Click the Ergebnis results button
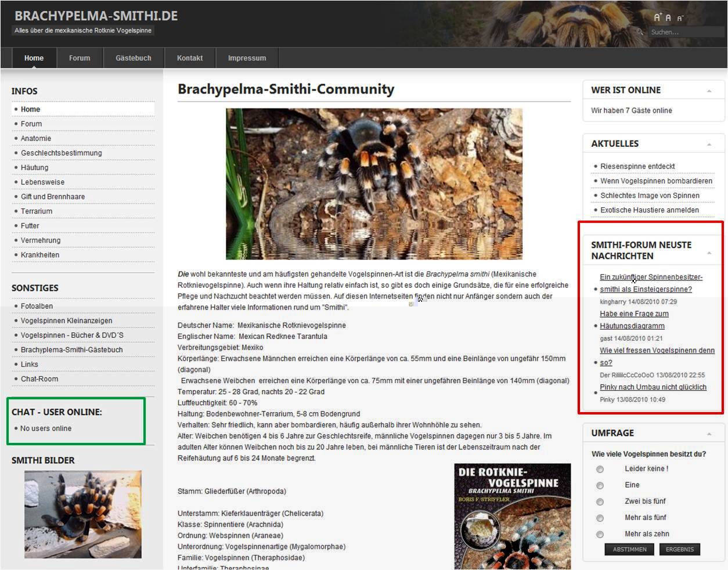 (679, 549)
